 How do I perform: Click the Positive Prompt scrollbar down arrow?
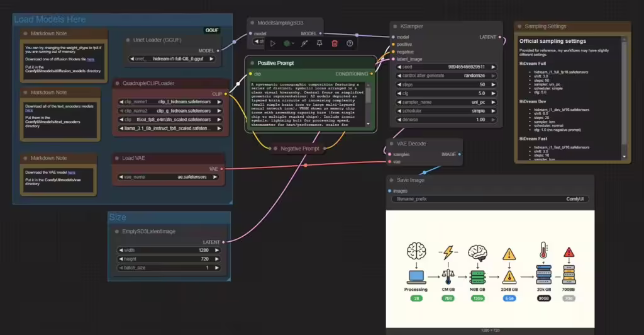368,123
